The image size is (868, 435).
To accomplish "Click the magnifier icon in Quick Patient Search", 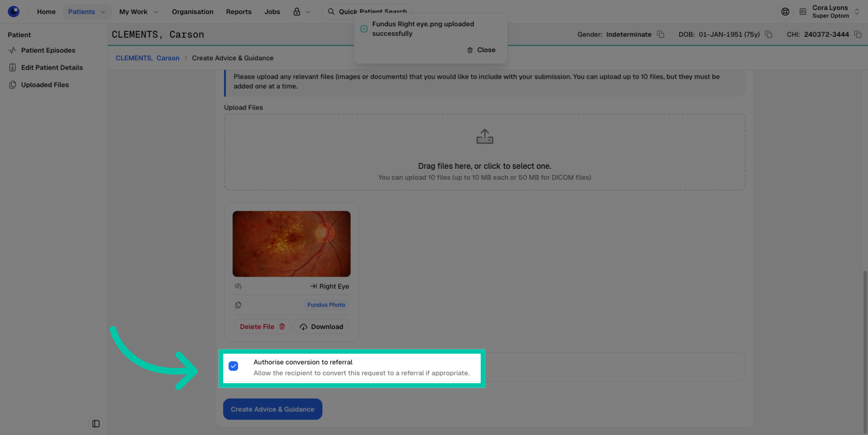I will 331,12.
